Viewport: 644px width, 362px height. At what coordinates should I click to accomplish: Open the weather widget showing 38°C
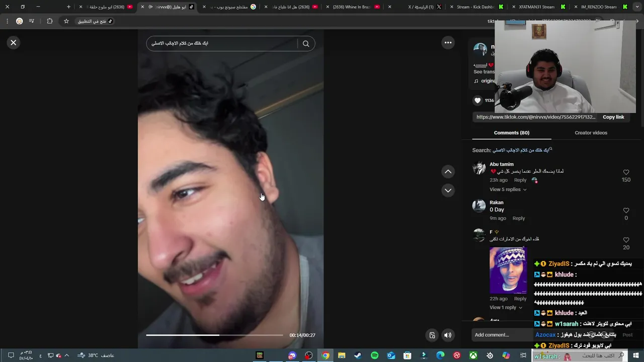pyautogui.click(x=96, y=355)
